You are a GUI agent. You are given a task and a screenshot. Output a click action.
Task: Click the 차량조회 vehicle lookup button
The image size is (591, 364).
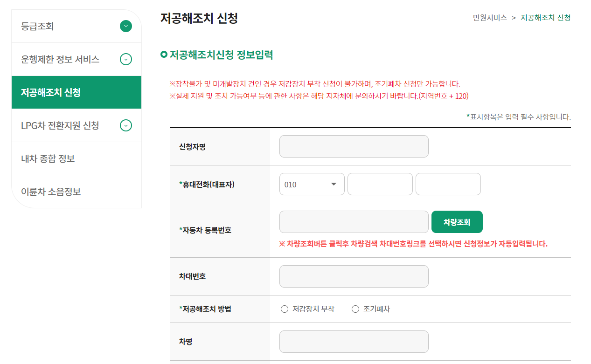pyautogui.click(x=457, y=222)
